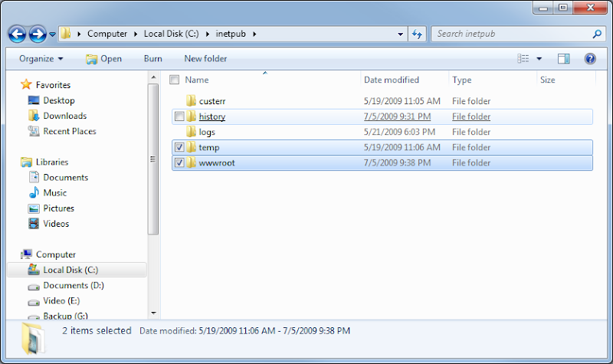Viewport: 613px width, 364px height.
Task: Open Video (E:) drive
Action: pyautogui.click(x=61, y=300)
